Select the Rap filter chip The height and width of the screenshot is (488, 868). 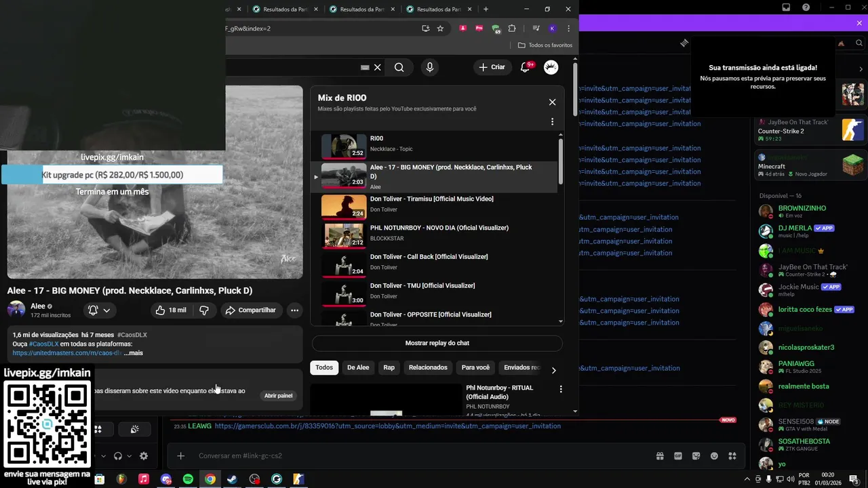pos(389,367)
